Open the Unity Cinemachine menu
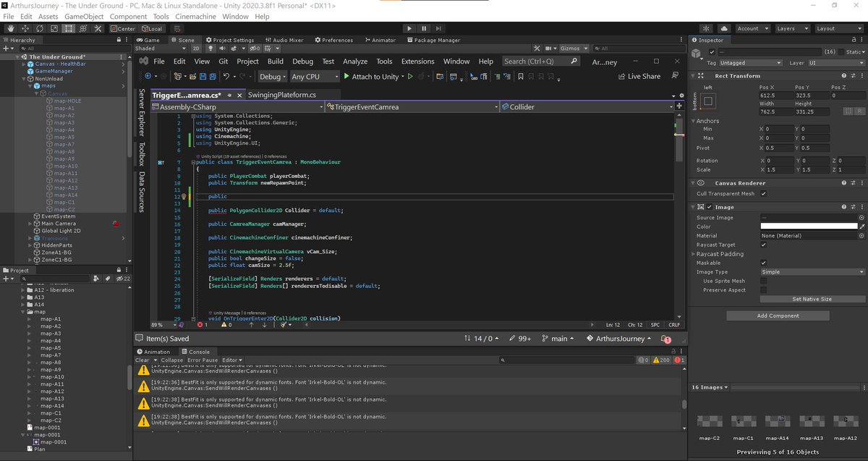The height and width of the screenshot is (461, 868). point(195,16)
